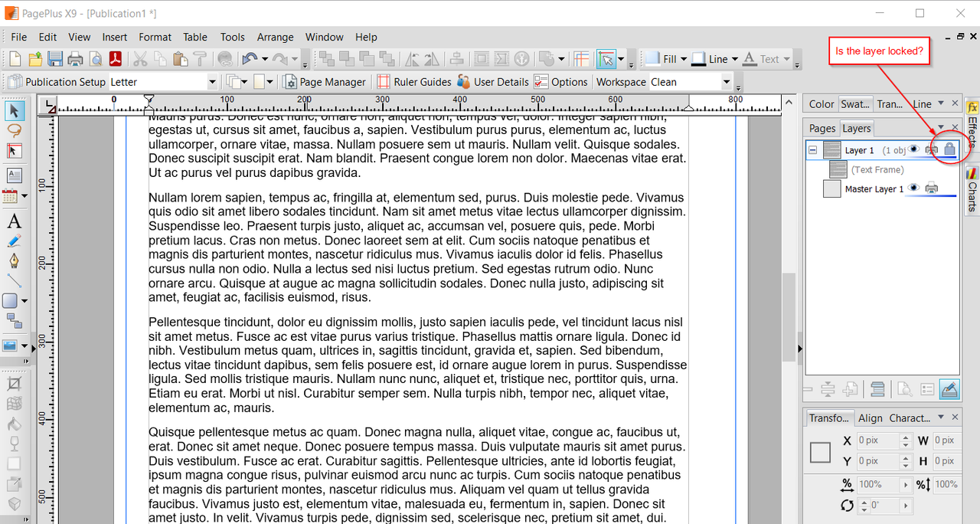Toggle visibility eye of Layer 1
This screenshot has width=980, height=524.
[914, 149]
